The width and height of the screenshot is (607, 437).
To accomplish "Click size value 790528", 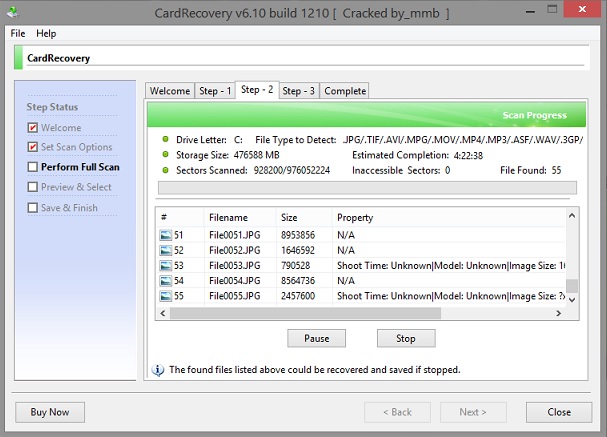I will (x=295, y=266).
